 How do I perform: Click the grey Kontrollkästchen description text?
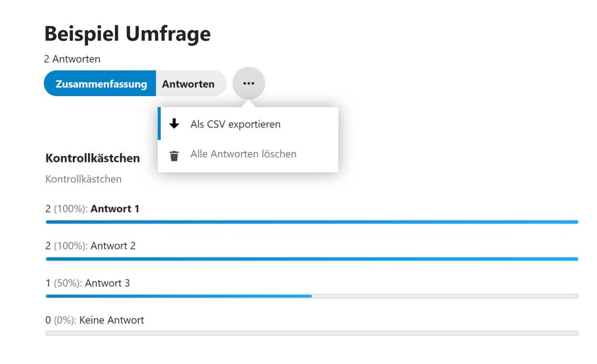coord(83,179)
